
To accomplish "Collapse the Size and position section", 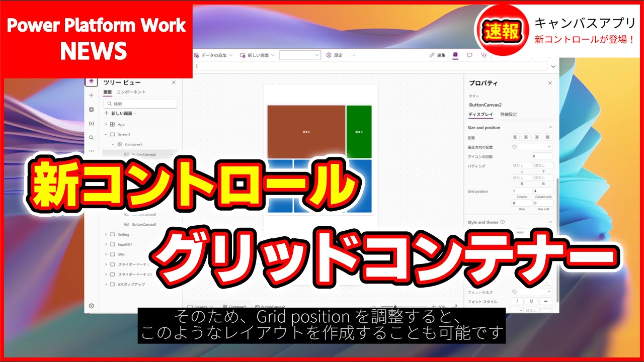I will [x=550, y=128].
